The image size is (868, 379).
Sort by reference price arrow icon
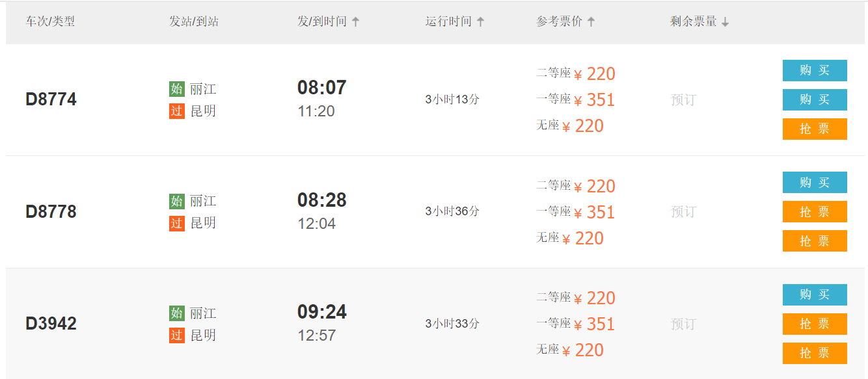tap(591, 21)
